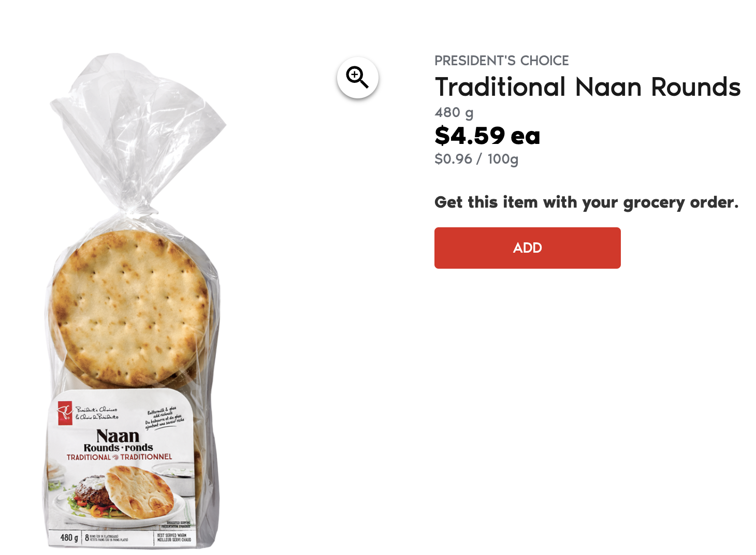Click the burger photo on package label

tap(93, 494)
